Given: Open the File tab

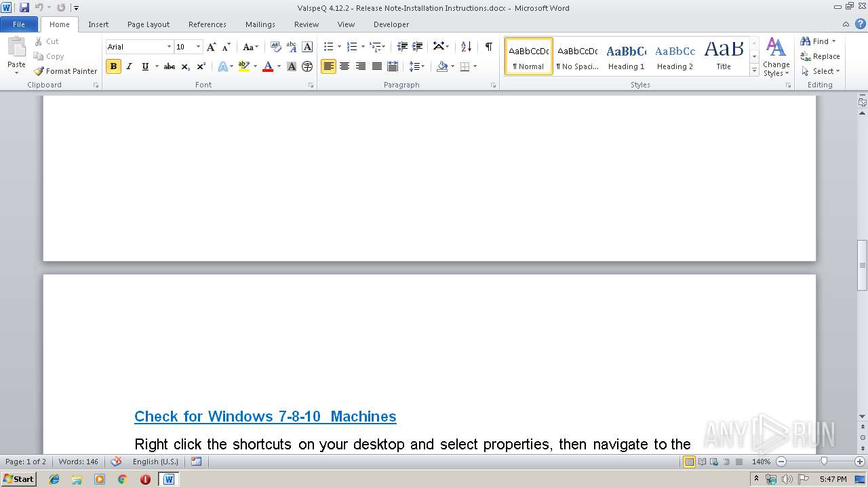Looking at the screenshot, I should pyautogui.click(x=19, y=24).
